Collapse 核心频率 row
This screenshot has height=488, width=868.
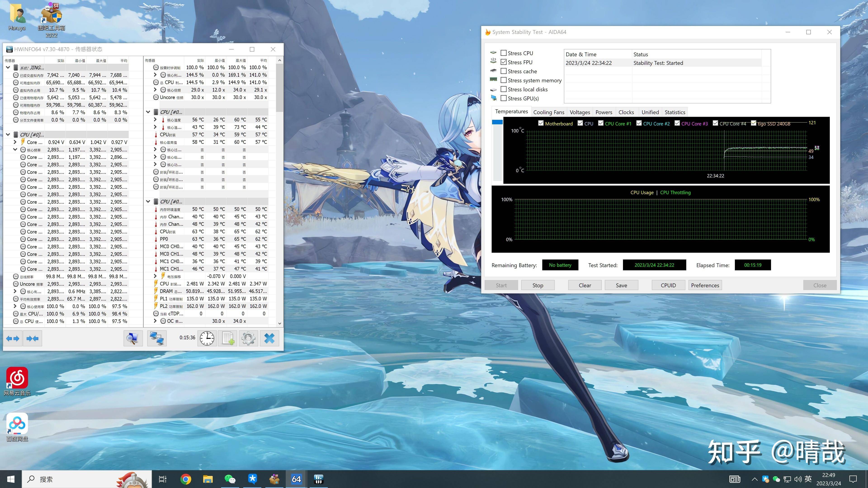coord(15,149)
